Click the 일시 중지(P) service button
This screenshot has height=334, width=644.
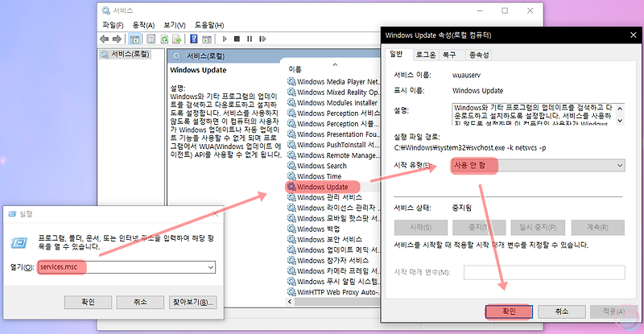coord(538,227)
